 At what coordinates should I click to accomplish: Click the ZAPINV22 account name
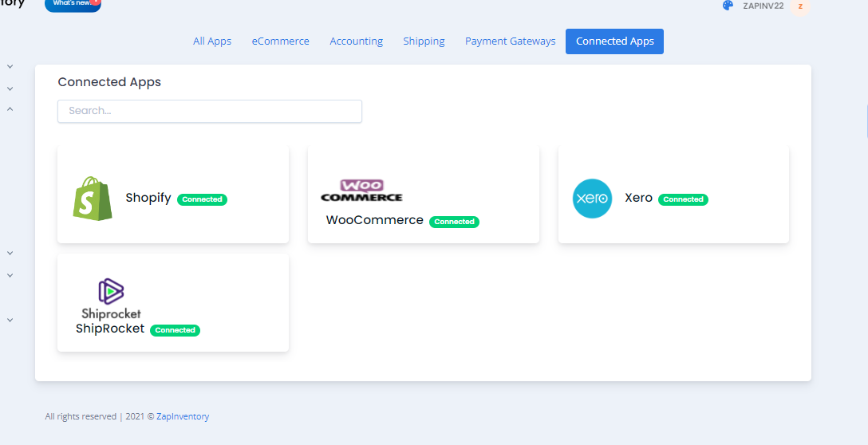tap(763, 6)
